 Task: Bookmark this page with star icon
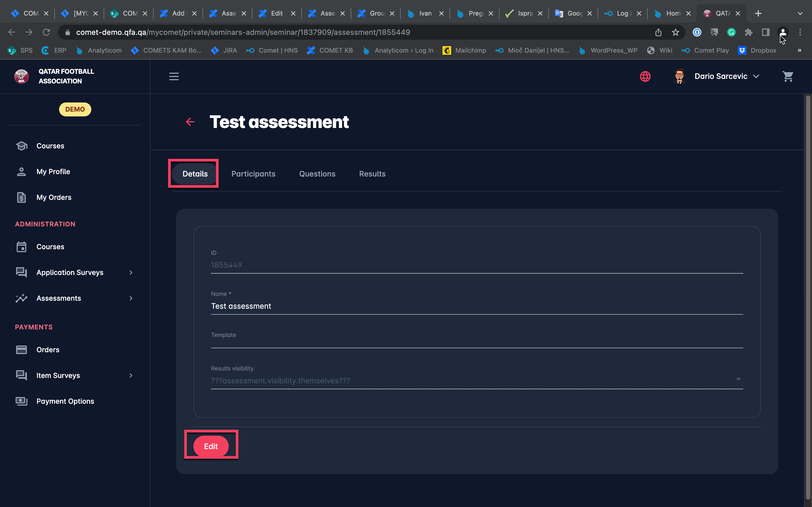675,32
